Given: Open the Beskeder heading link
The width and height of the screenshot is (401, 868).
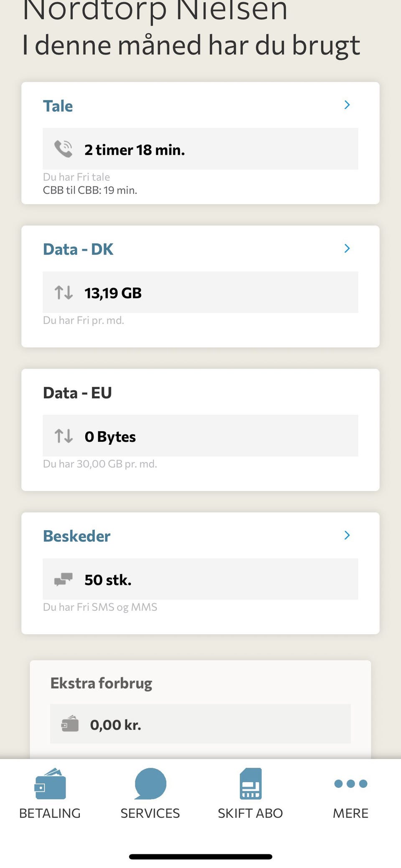Looking at the screenshot, I should pyautogui.click(x=76, y=536).
